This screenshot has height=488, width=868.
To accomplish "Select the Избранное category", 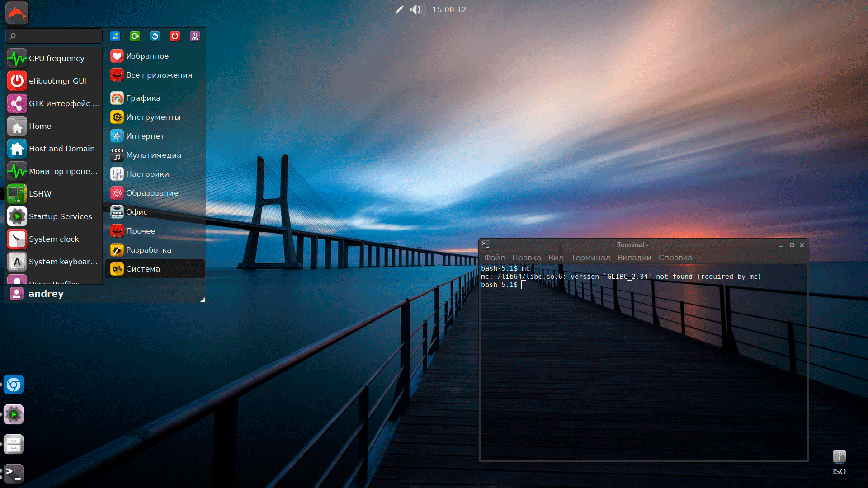I will (x=147, y=56).
